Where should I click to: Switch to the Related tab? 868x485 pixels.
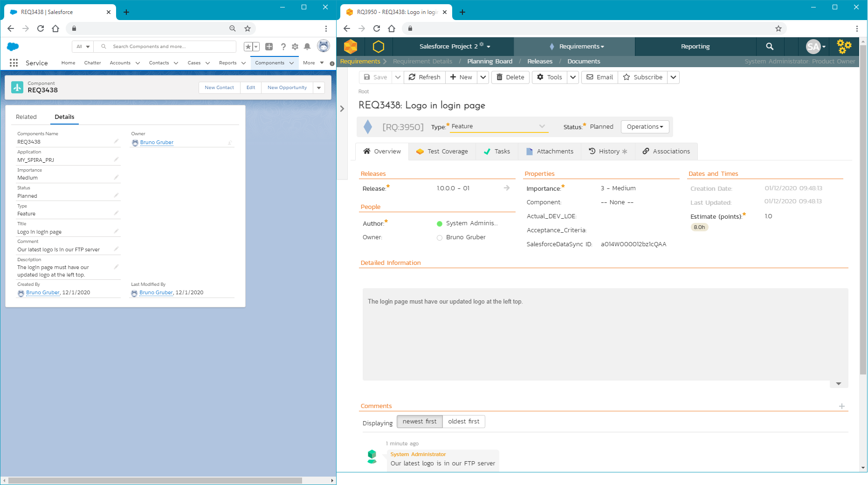(x=26, y=117)
